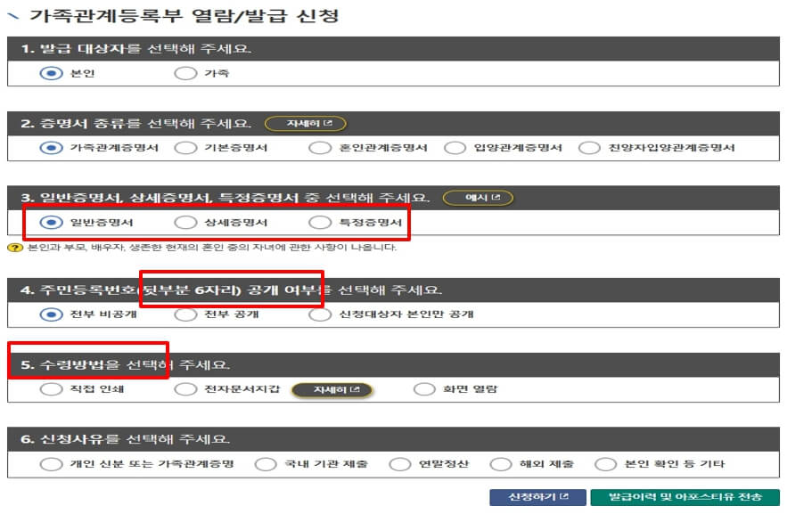This screenshot has height=514, width=812.
Task: Open 자세히 details next to 전자문서지갑
Action: point(333,388)
